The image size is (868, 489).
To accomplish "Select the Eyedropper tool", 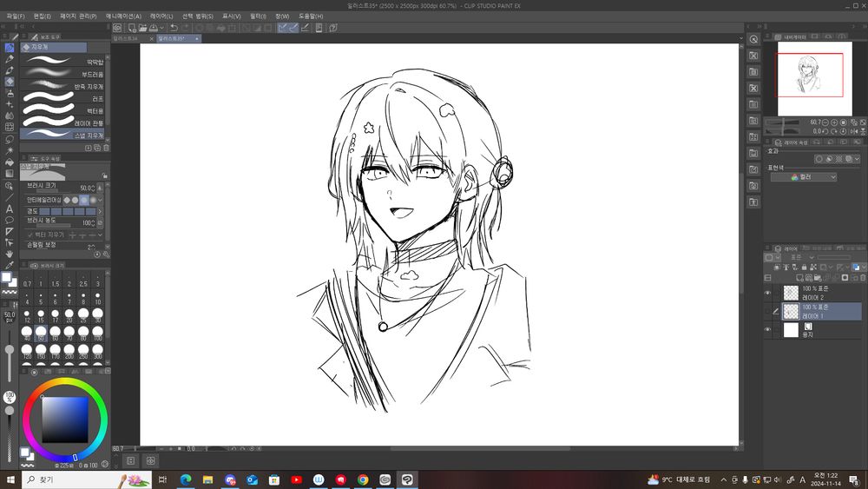I will [x=10, y=265].
